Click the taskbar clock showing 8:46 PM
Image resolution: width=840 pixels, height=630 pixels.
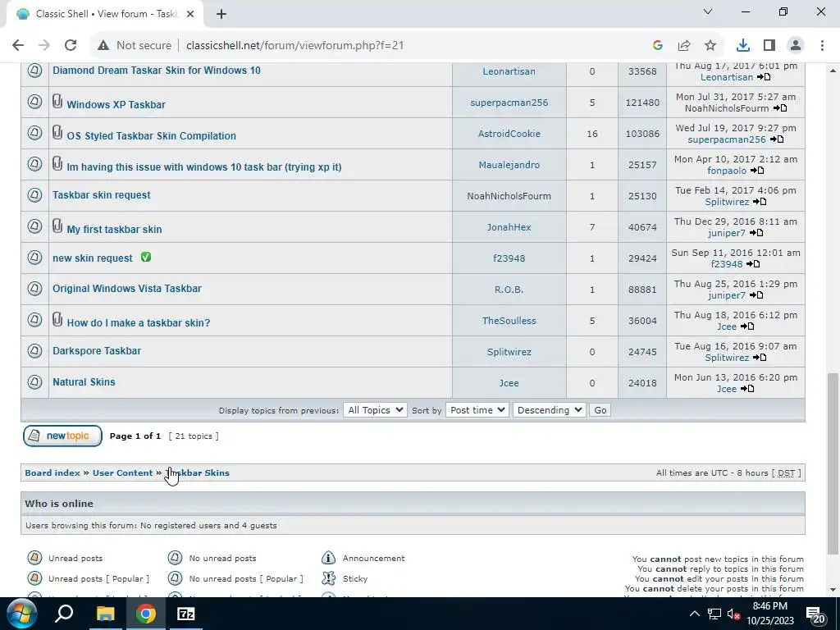click(x=769, y=614)
